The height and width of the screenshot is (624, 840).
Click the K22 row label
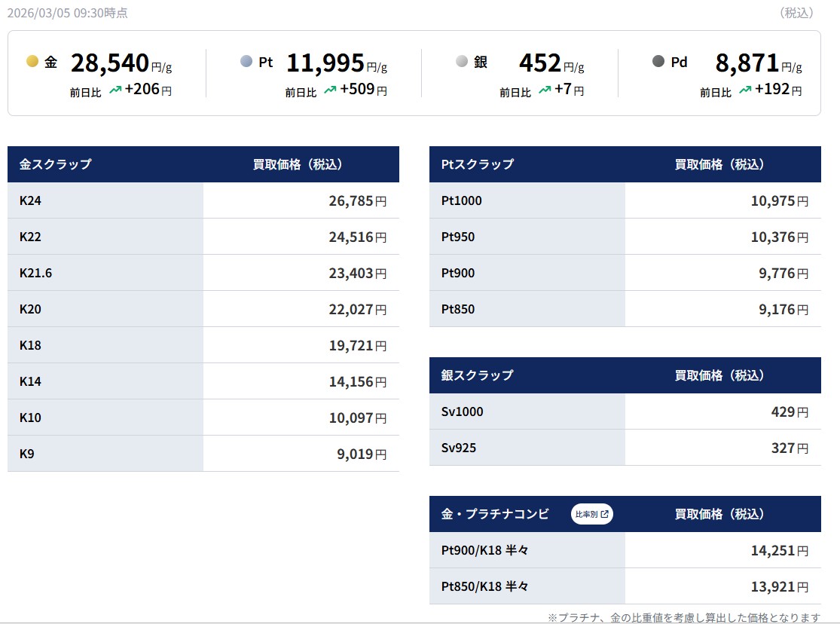click(x=31, y=237)
